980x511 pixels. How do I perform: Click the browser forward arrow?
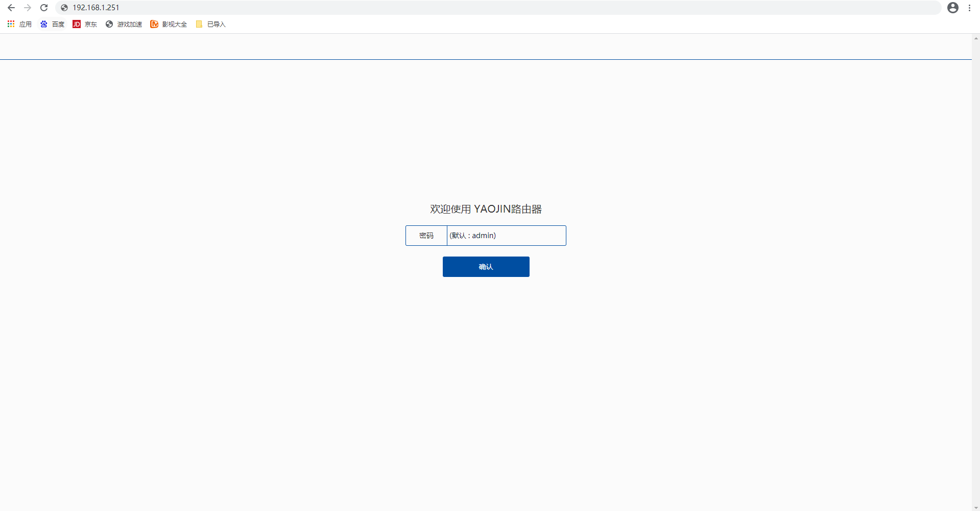(x=28, y=8)
